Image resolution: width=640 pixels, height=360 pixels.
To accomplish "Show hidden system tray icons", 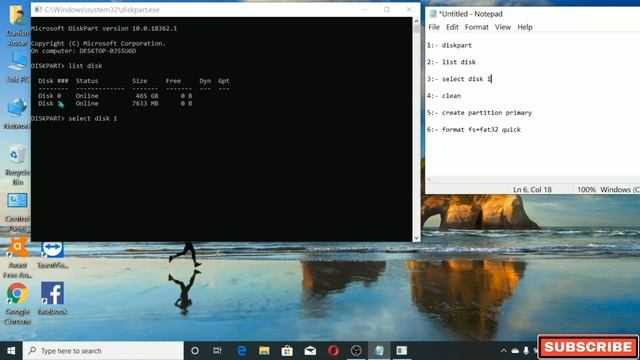I will click(x=504, y=351).
